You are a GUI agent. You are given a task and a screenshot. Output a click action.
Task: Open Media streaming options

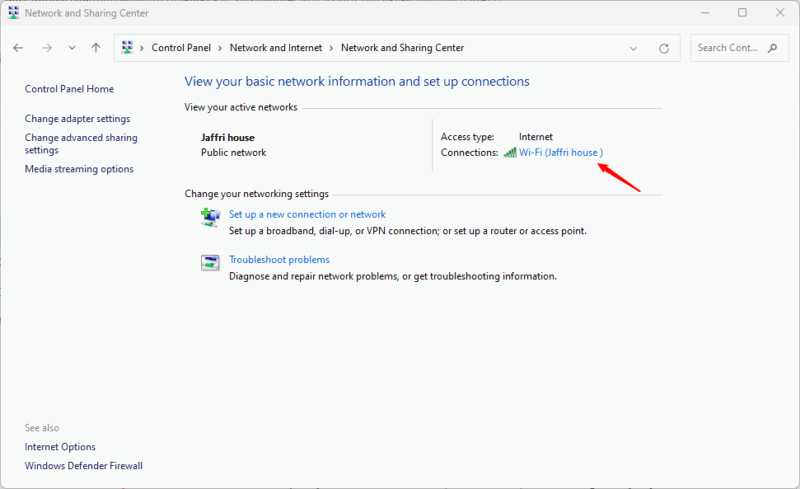tap(79, 169)
